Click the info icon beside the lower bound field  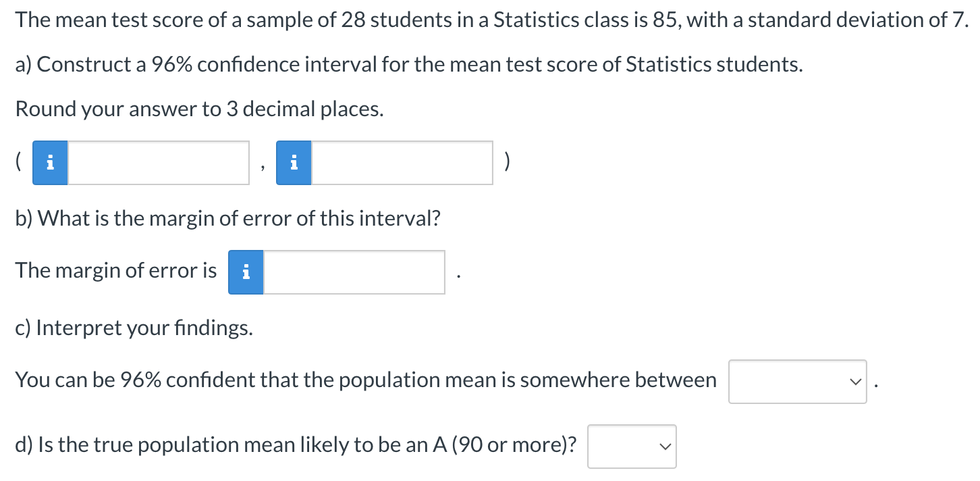click(49, 163)
